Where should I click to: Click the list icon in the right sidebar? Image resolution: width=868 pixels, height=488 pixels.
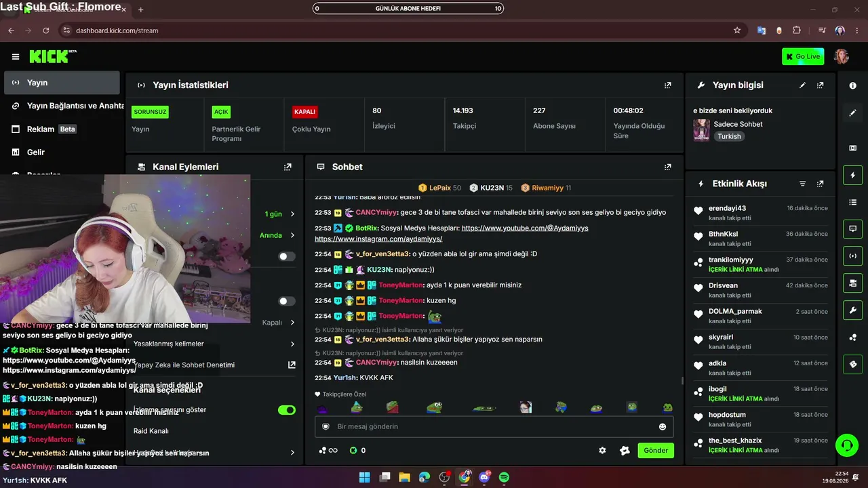pos(852,203)
